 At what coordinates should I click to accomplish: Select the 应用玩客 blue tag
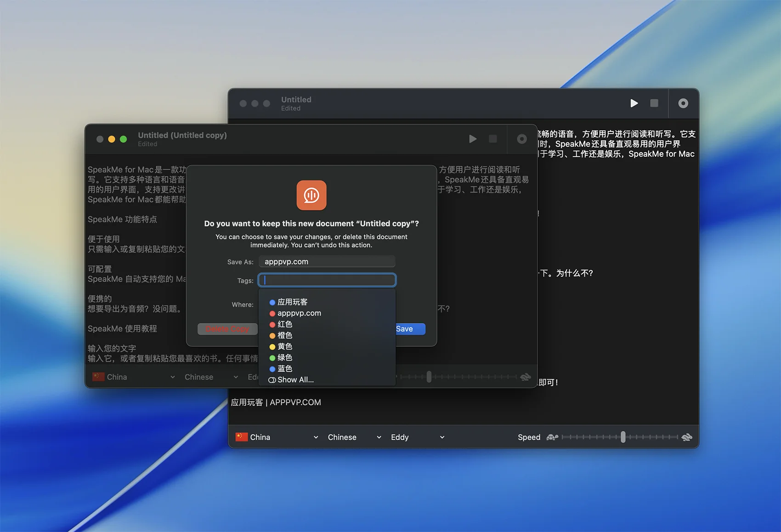click(292, 302)
